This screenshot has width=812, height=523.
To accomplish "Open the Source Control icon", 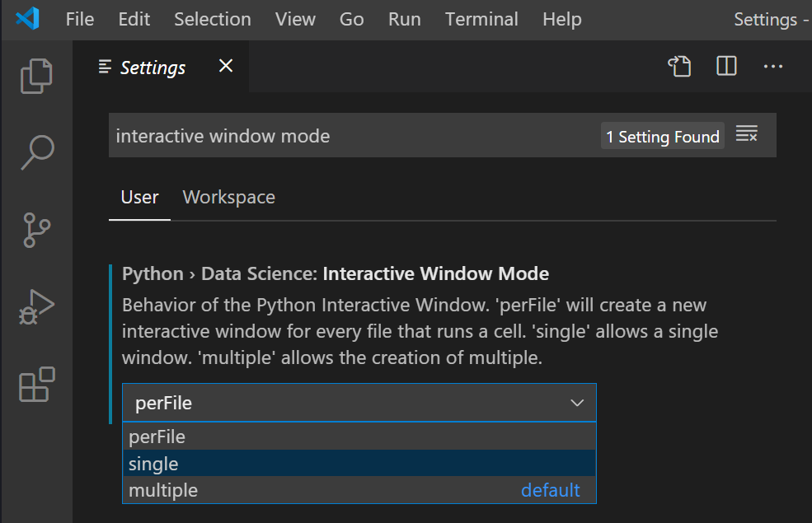I will tap(36, 230).
